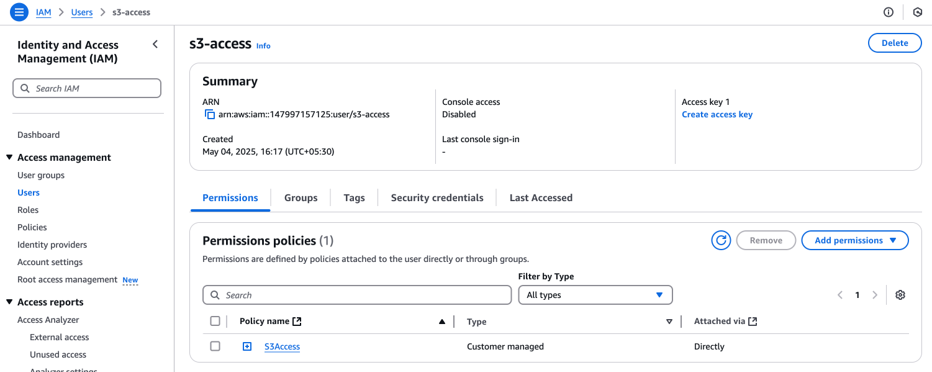The image size is (932, 372).
Task: Click the info circle icon in header
Action: coord(889,12)
